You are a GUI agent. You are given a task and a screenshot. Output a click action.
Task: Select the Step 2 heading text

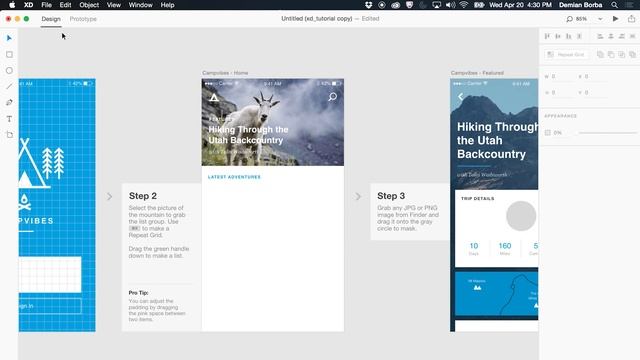coord(143,196)
